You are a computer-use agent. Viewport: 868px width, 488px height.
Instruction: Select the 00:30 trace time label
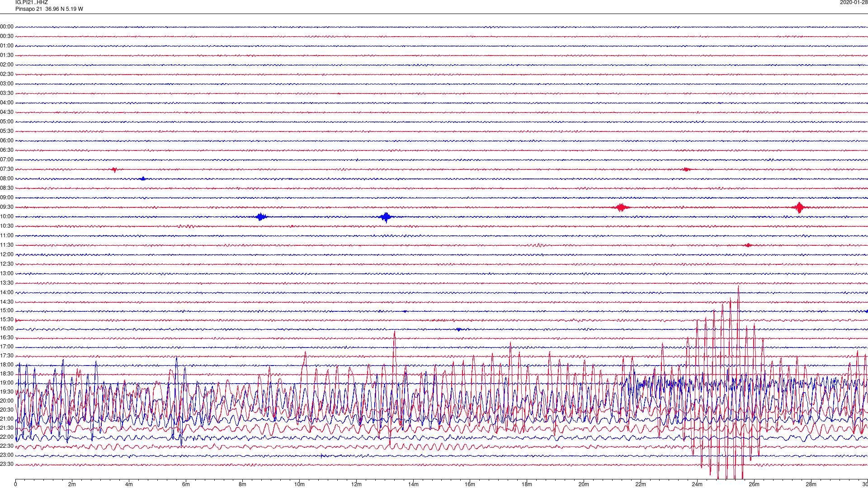pyautogui.click(x=7, y=37)
